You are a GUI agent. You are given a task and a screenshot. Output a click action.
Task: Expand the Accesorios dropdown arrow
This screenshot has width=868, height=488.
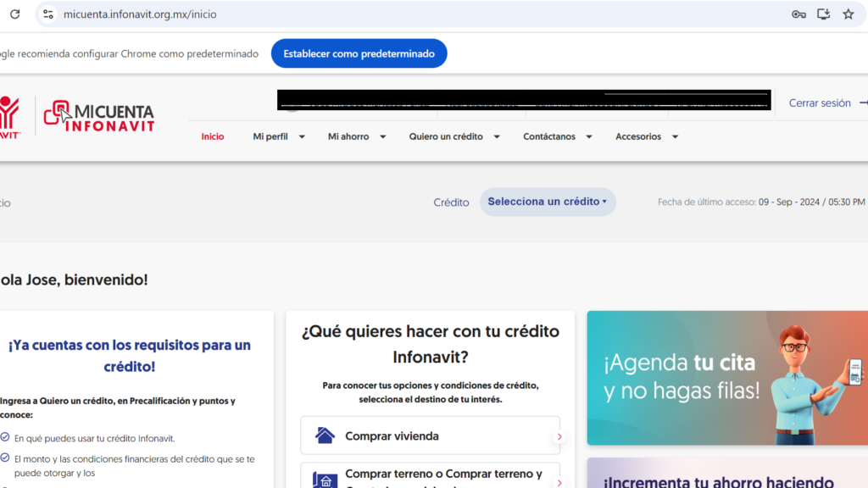[x=675, y=136]
